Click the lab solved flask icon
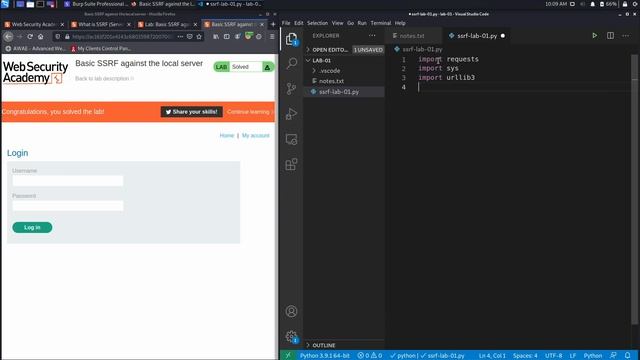 tap(267, 67)
